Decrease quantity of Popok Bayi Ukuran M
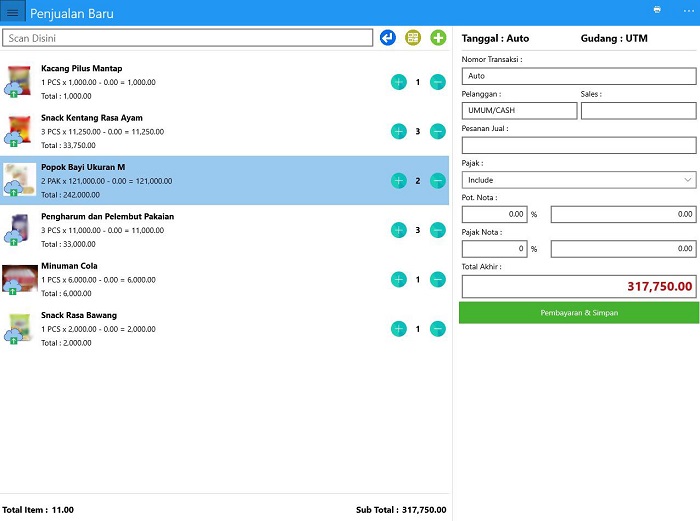The image size is (700, 521). point(438,181)
